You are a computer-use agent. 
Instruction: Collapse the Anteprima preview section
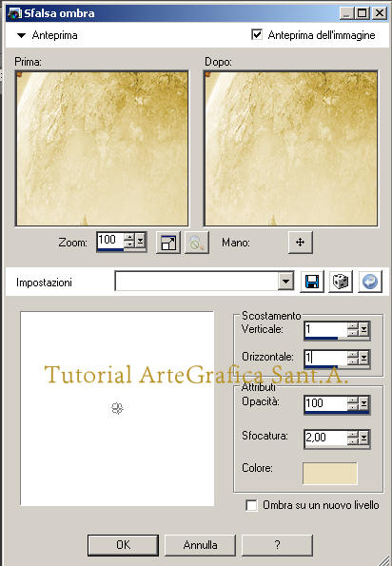(21, 35)
